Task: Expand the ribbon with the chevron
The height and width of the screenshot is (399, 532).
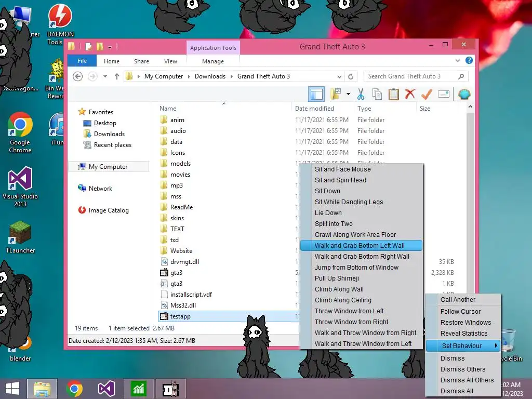Action: click(457, 61)
